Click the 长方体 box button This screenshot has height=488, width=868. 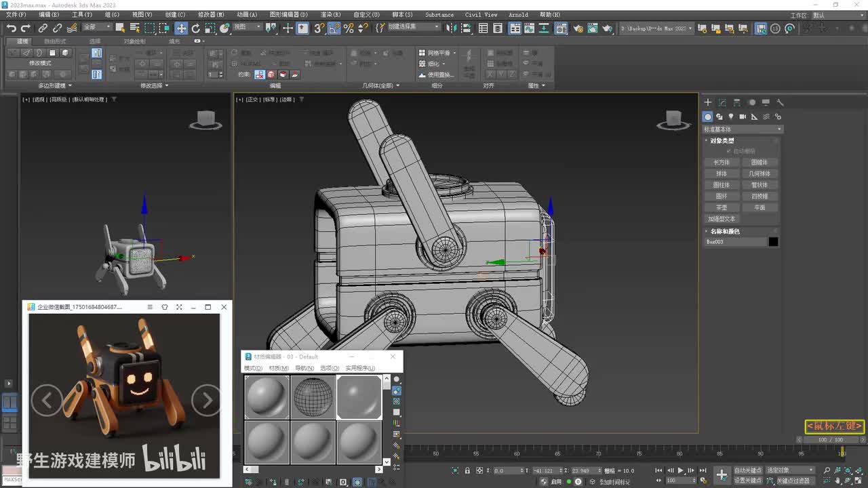[x=722, y=163]
